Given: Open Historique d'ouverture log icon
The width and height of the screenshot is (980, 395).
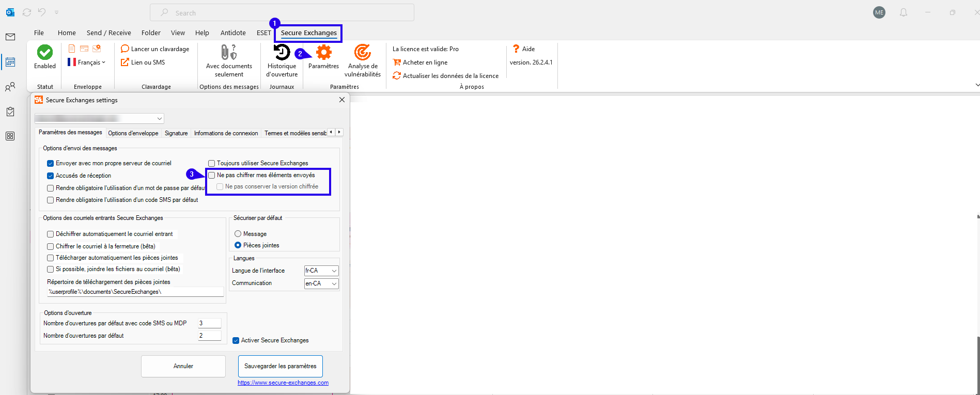Looking at the screenshot, I should click(x=282, y=52).
